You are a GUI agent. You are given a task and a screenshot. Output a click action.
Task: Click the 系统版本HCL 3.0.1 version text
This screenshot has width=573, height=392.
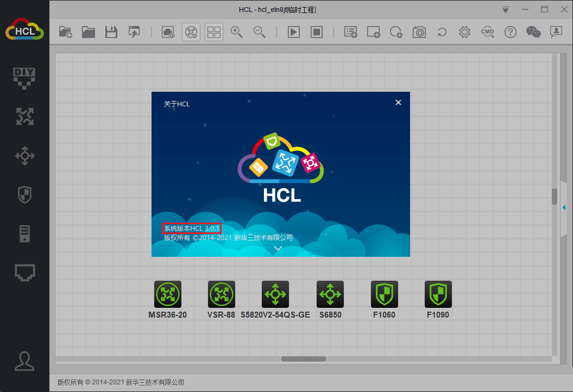pyautogui.click(x=192, y=229)
